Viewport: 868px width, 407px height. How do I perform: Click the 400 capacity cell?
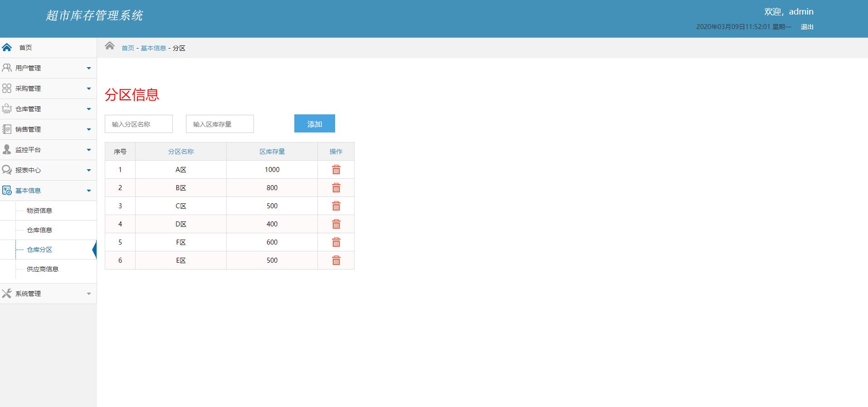pyautogui.click(x=272, y=224)
